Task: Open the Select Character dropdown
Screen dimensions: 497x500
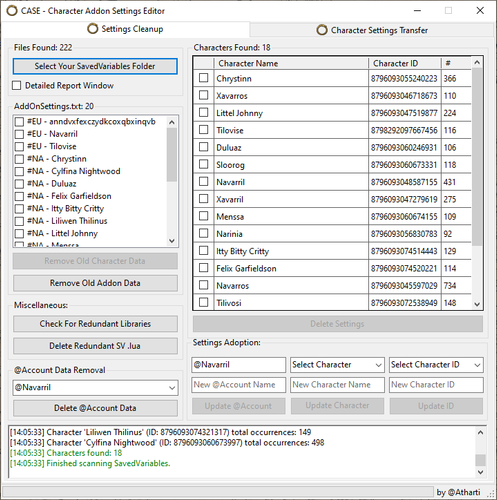Action: tap(337, 365)
